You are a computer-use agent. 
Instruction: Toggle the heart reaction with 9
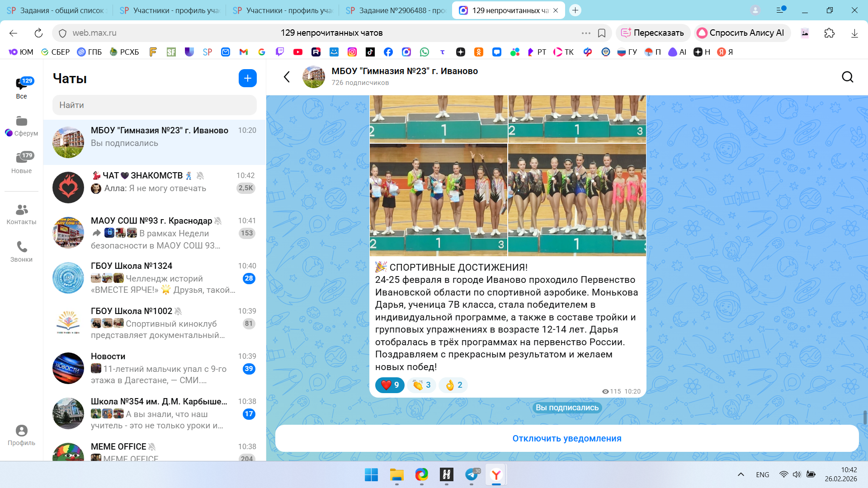click(389, 385)
